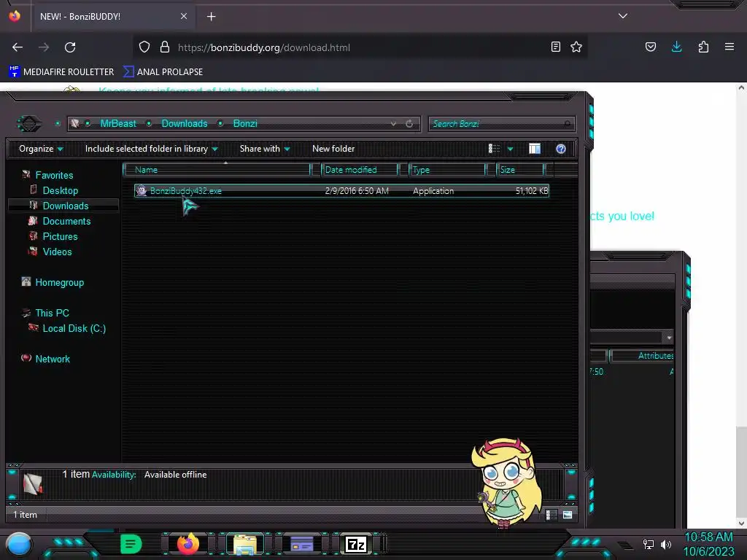Switch to large icons view status bar icon

pyautogui.click(x=568, y=515)
